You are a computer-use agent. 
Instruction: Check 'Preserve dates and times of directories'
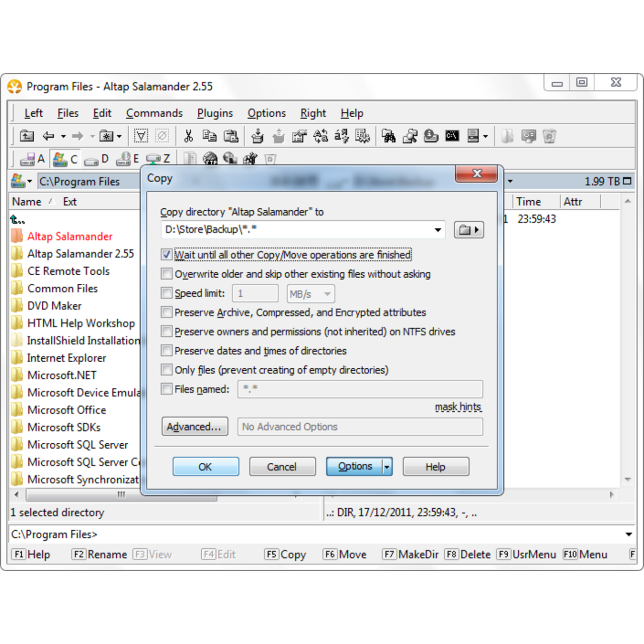point(167,351)
